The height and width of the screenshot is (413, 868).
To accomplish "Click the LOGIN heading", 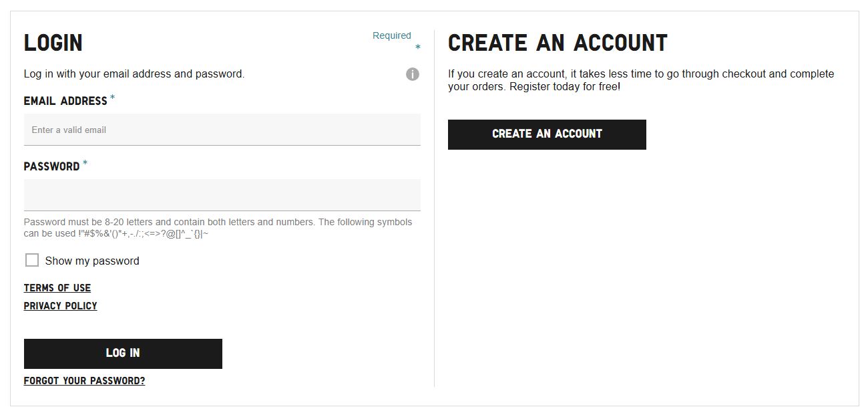I will pos(53,43).
